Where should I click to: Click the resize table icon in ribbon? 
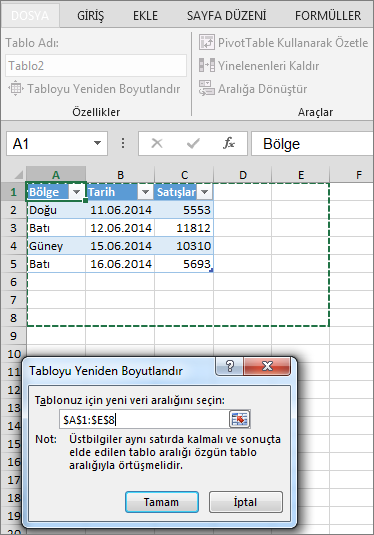point(16,88)
